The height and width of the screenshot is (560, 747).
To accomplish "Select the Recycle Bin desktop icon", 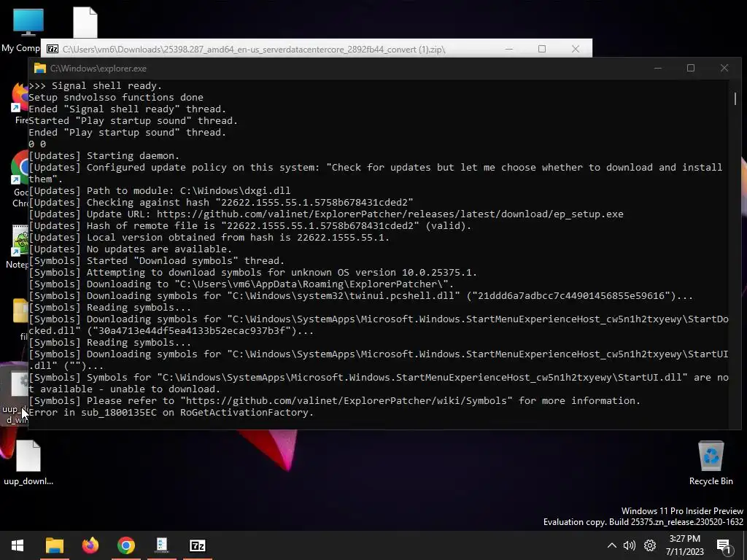I will (711, 463).
